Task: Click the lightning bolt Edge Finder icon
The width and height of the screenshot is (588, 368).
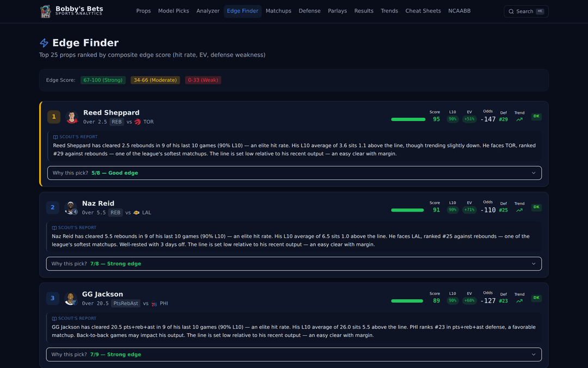Action: (x=44, y=43)
